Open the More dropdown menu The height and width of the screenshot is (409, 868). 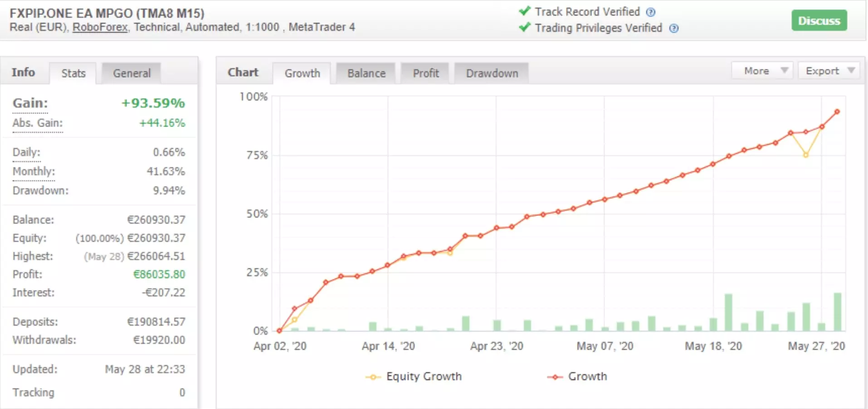[x=762, y=71]
